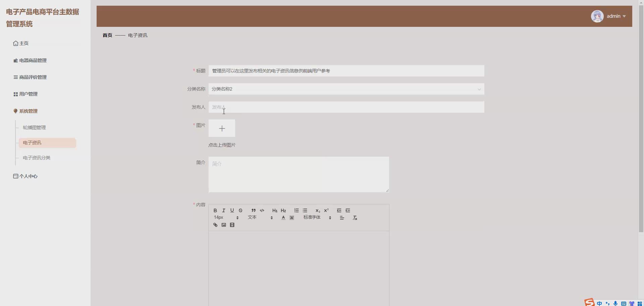Select 电子资讯 submenu item
The image size is (644, 306).
click(x=47, y=143)
